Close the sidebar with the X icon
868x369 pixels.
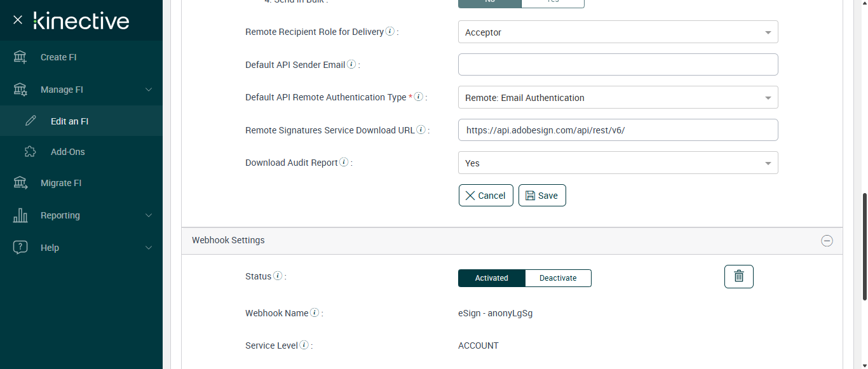[x=18, y=20]
